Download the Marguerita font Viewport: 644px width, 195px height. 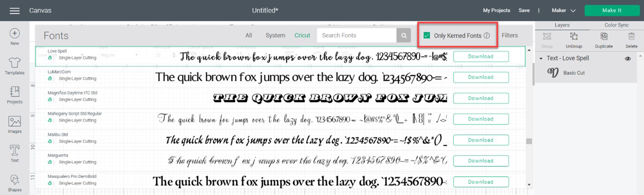481,161
